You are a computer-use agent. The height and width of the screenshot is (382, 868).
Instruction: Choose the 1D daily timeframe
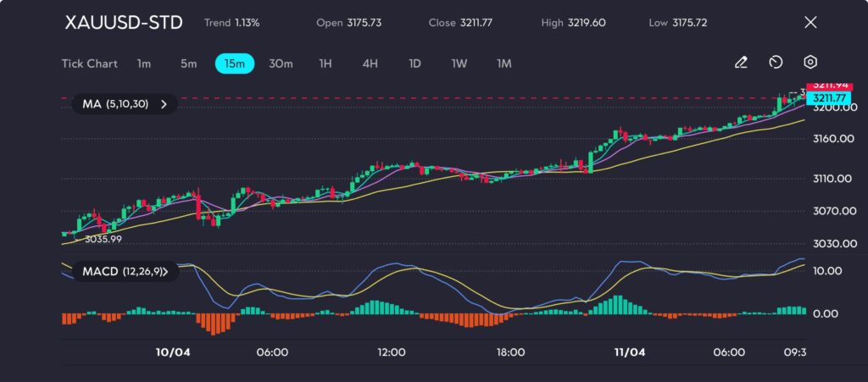click(x=415, y=64)
